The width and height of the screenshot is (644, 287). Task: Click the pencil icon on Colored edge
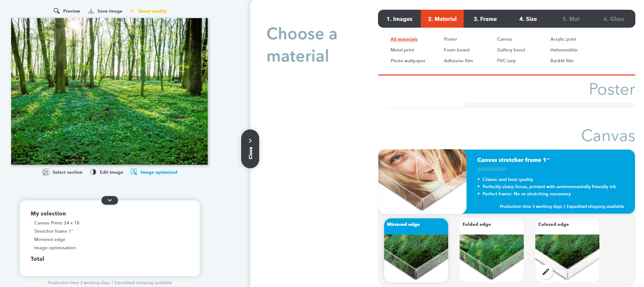(x=546, y=272)
